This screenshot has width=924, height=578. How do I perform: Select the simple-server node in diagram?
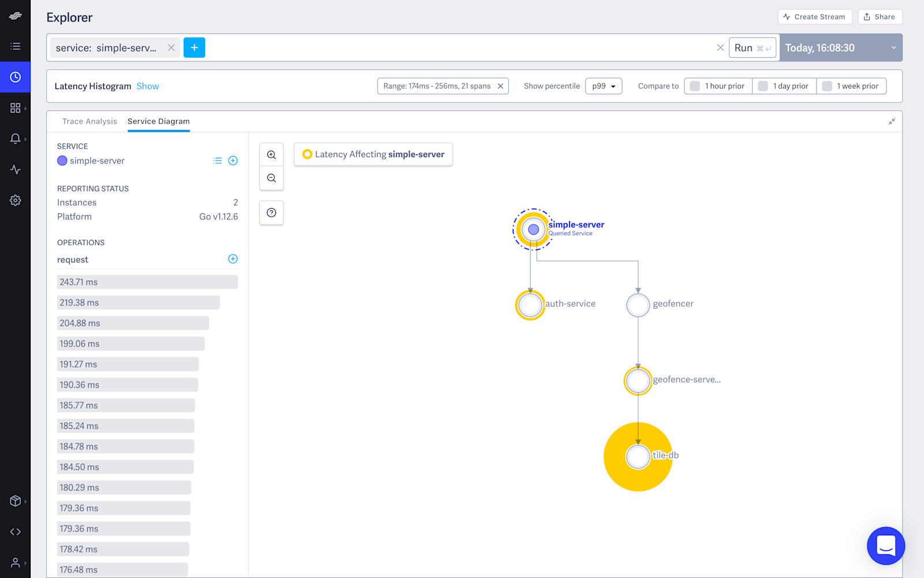(533, 229)
